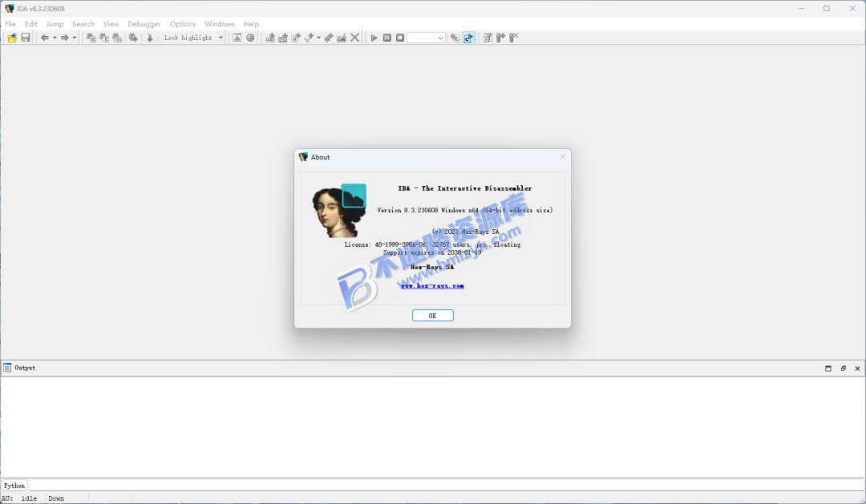The image size is (866, 504).
Task: Close the About dialog with its X
Action: 562,157
